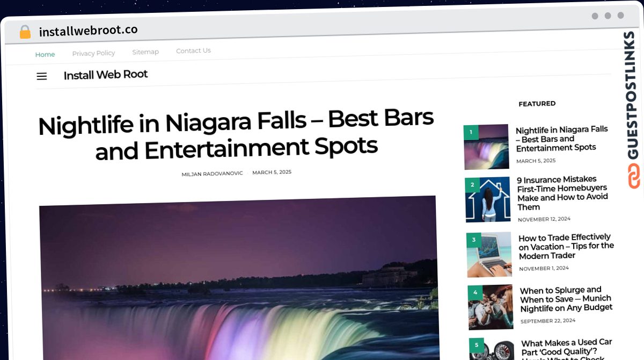Viewport: 644px width, 360px height.
Task: Open featured thumbnail 4 party people
Action: coord(491,307)
